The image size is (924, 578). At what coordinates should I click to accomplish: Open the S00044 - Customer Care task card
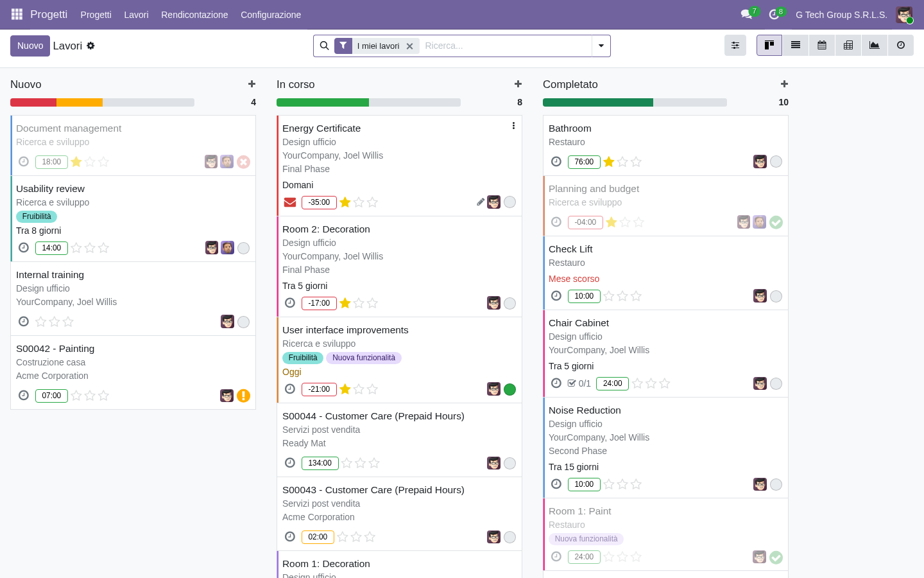399,440
